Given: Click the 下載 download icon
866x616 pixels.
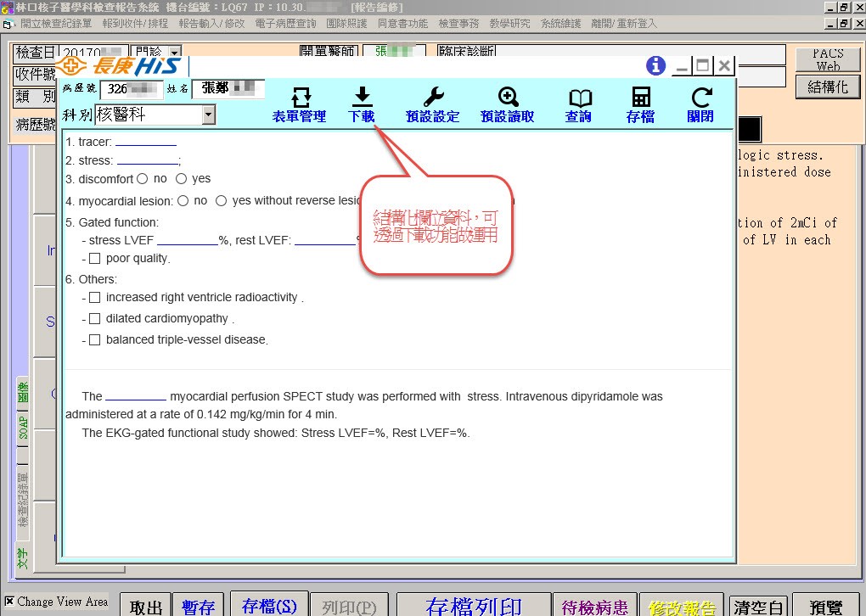Looking at the screenshot, I should click(362, 97).
